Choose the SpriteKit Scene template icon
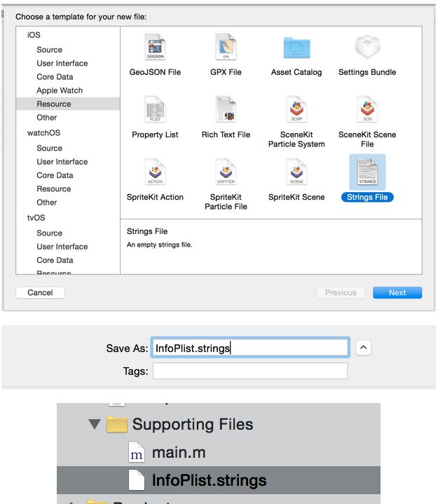The width and height of the screenshot is (438, 504). point(296,172)
